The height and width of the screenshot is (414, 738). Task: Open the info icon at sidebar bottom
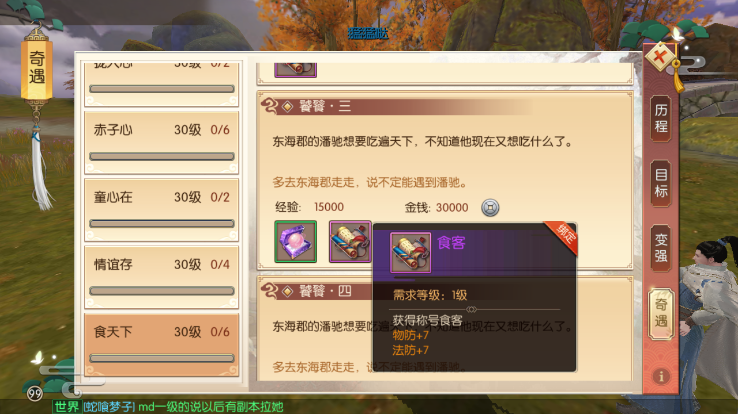point(661,376)
